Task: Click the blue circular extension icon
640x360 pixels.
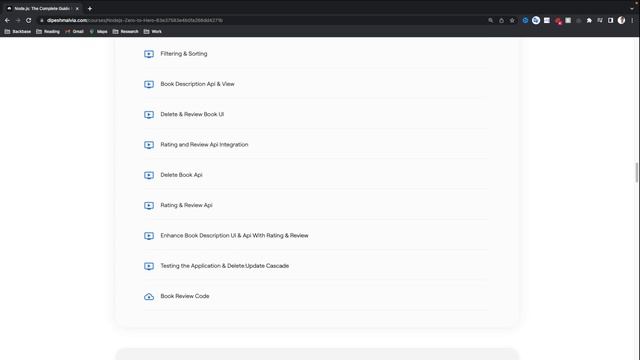Action: click(x=525, y=20)
